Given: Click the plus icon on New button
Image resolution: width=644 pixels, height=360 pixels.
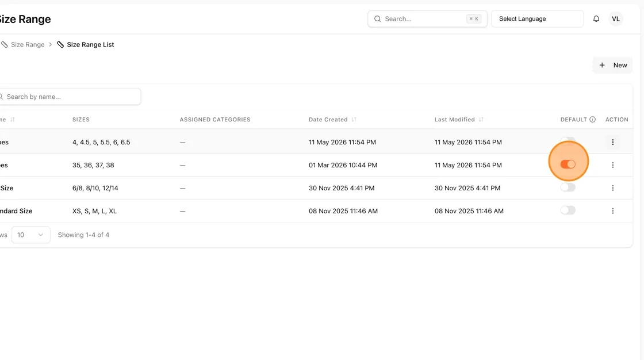Looking at the screenshot, I should [x=601, y=66].
